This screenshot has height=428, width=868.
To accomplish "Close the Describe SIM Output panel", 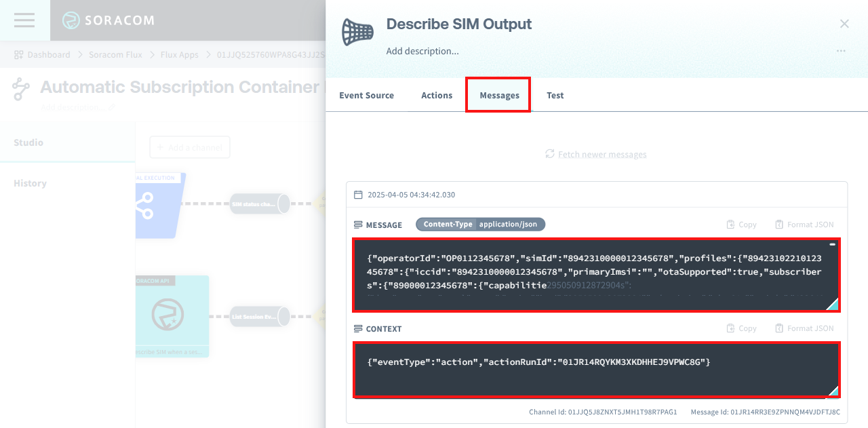I will (x=844, y=24).
